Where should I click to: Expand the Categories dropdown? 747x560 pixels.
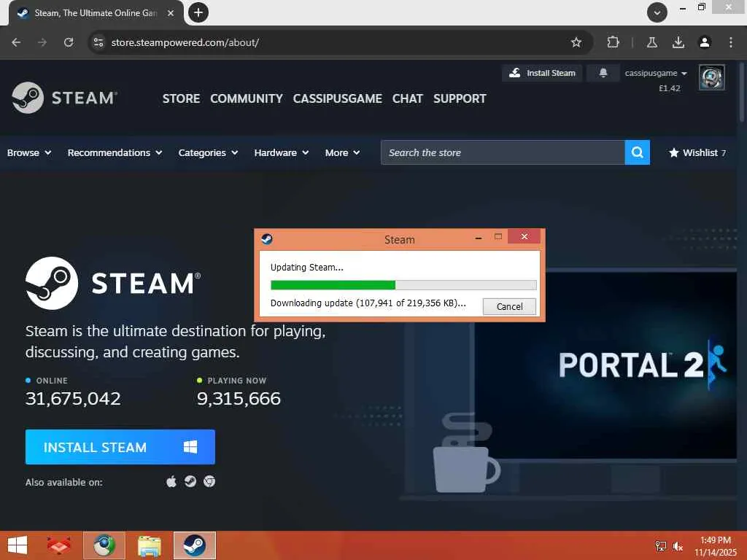tap(208, 153)
